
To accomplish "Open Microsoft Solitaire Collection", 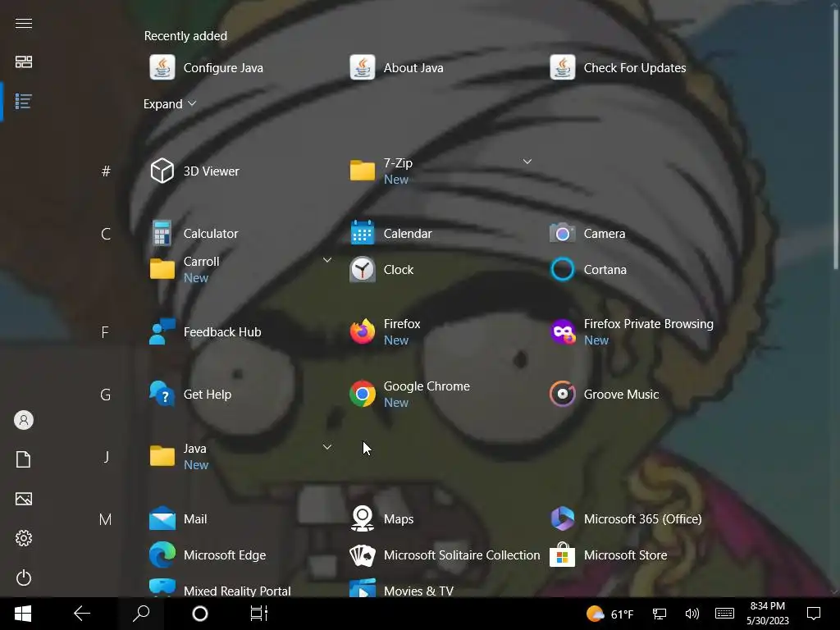I will coord(445,555).
